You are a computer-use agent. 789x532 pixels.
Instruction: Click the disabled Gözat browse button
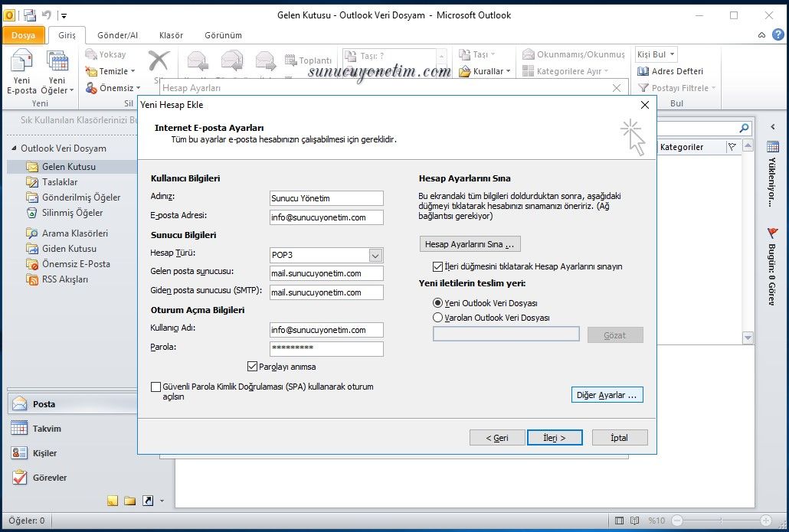[615, 335]
